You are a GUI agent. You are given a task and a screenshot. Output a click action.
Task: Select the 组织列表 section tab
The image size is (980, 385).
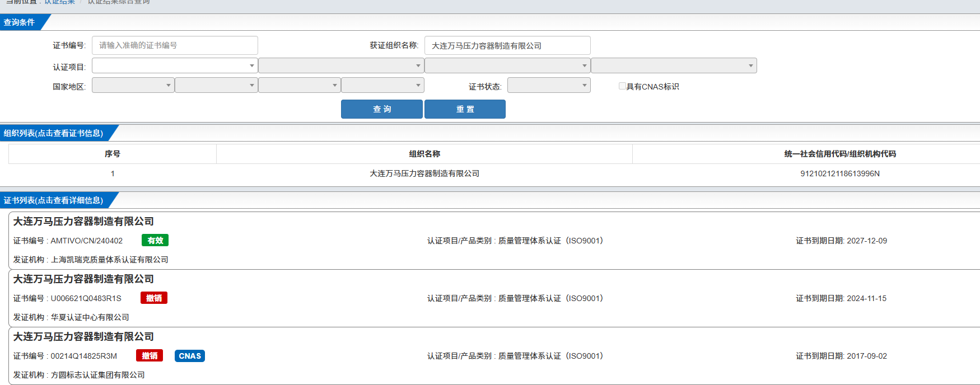pos(56,133)
